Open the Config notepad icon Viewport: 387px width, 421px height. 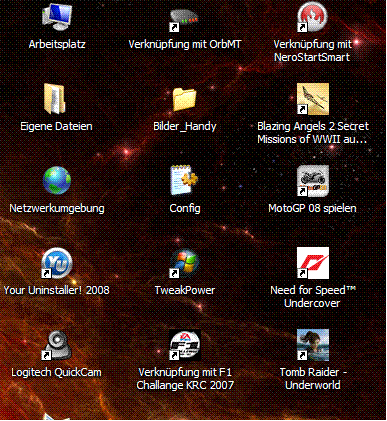coord(185,180)
